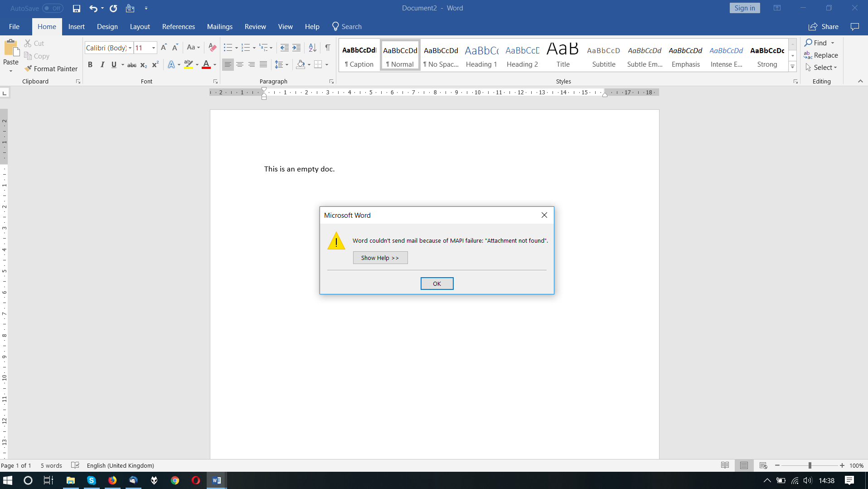
Task: Click the Sort icon
Action: point(312,47)
